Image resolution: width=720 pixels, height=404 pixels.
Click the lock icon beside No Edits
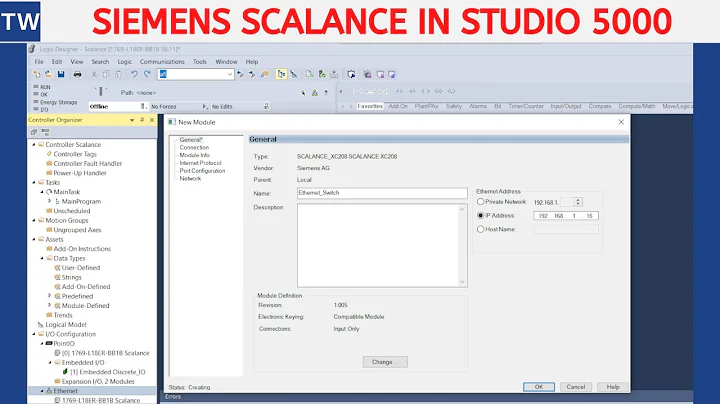pyautogui.click(x=266, y=106)
